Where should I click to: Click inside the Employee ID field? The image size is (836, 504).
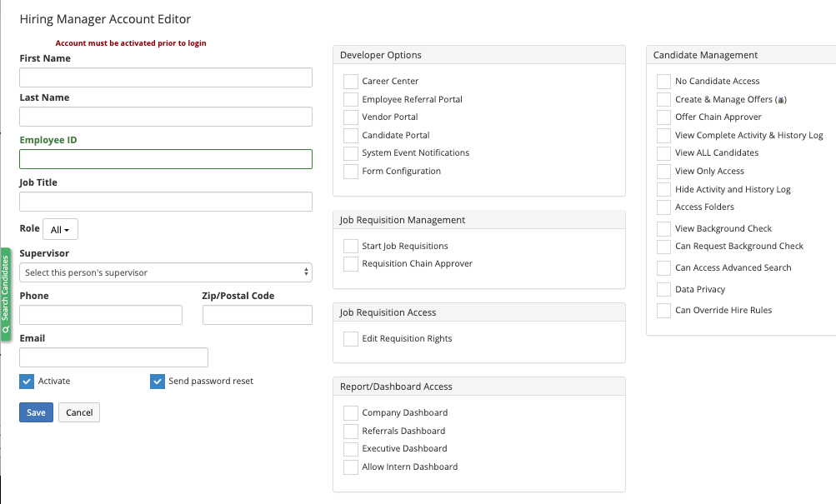pyautogui.click(x=165, y=158)
